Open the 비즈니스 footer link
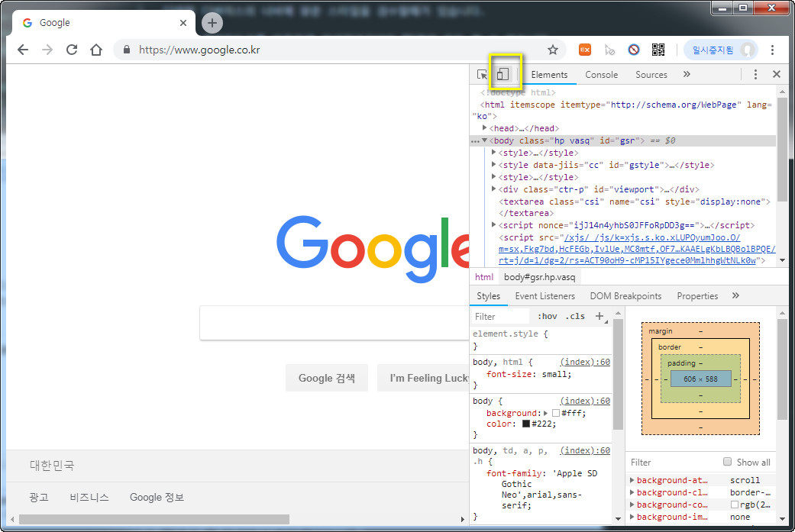Viewport: 795px width, 532px height. [89, 497]
